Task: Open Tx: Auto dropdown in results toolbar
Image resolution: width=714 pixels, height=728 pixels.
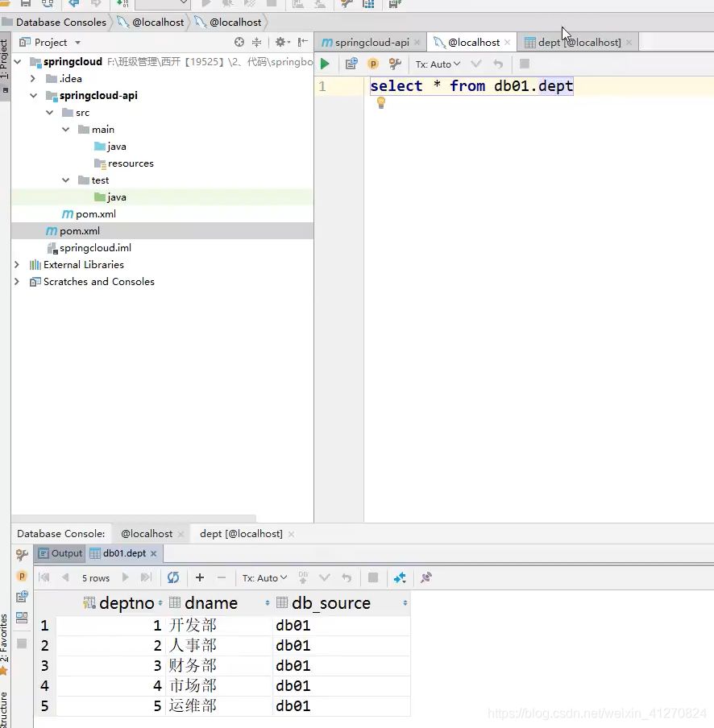Action: pyautogui.click(x=265, y=577)
